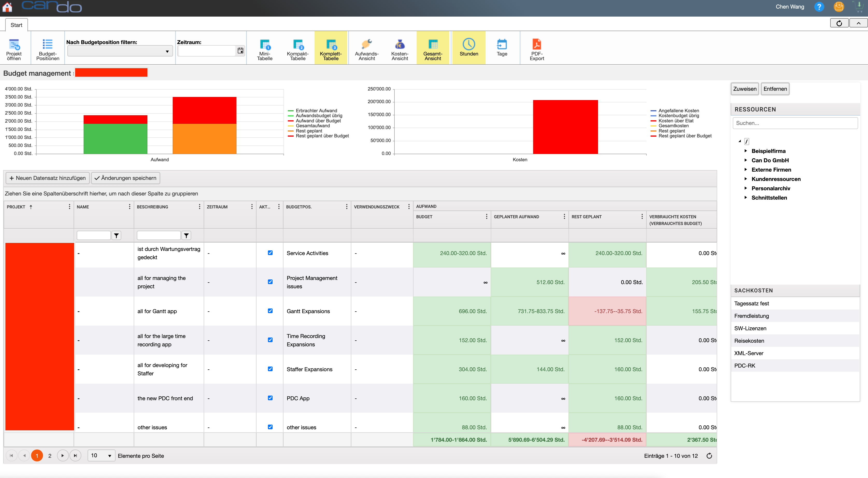Click Kosten über Etat legend entry

[672, 121]
